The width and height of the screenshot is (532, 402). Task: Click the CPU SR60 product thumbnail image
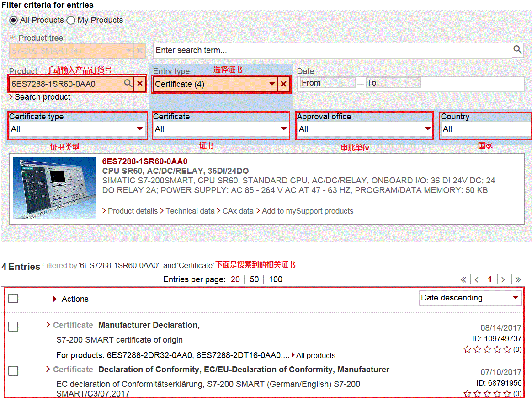click(x=54, y=188)
